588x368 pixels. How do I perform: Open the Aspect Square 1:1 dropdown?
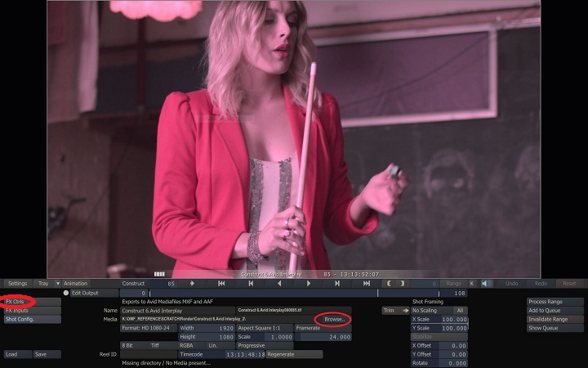click(265, 328)
